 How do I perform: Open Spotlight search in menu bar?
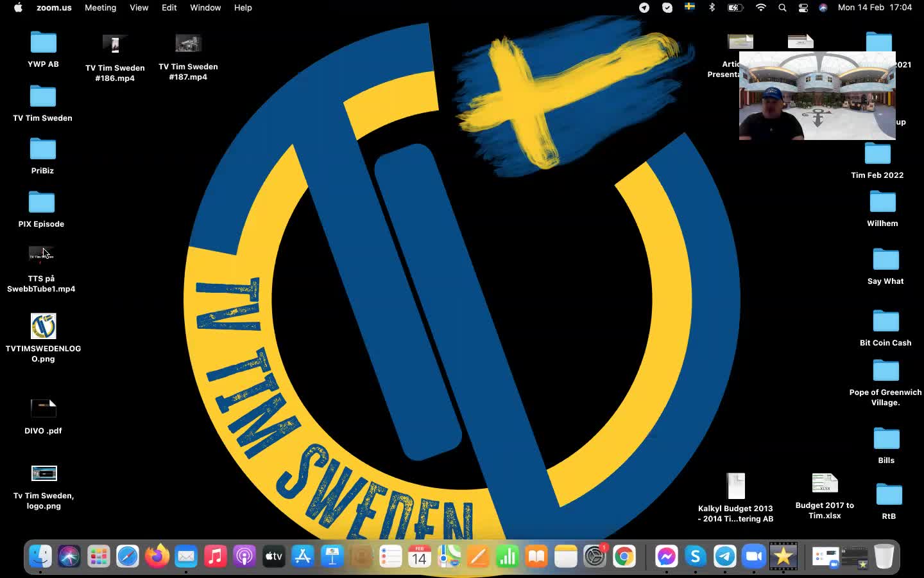click(x=782, y=8)
